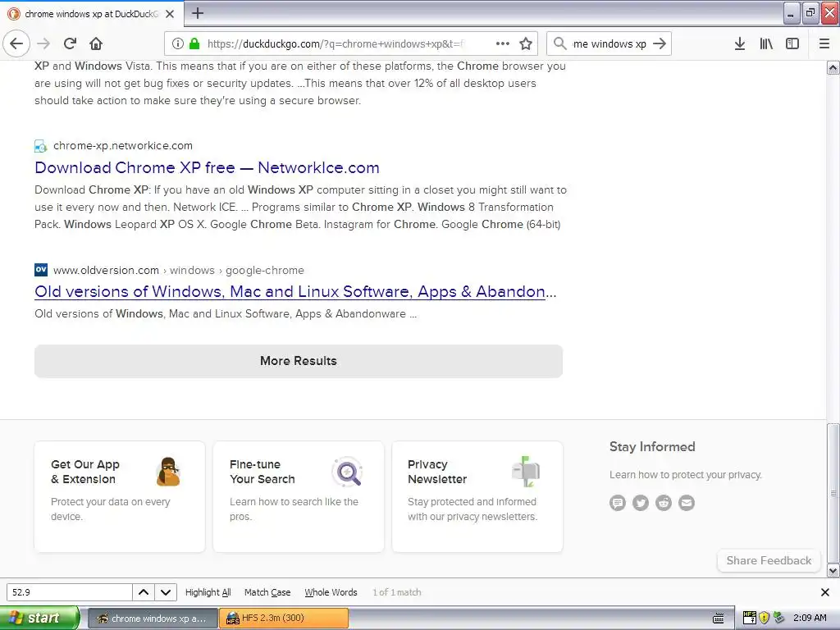The width and height of the screenshot is (840, 630).
Task: Click the security shield tray icon
Action: pos(764,618)
